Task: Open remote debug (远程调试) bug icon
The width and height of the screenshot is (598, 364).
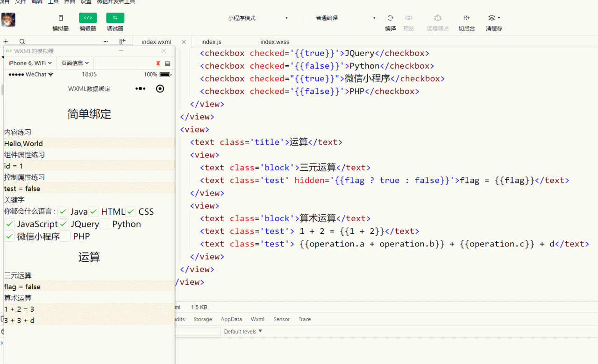Action: [437, 18]
